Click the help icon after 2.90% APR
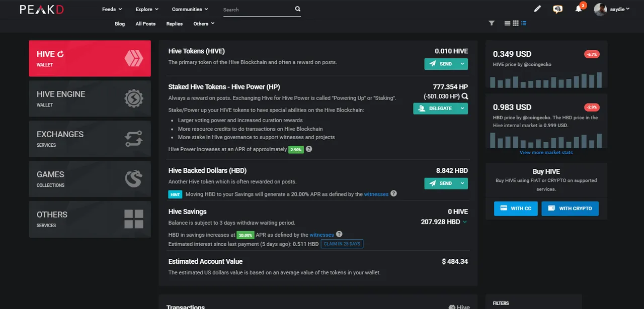Image resolution: width=644 pixels, height=309 pixels. 309,149
